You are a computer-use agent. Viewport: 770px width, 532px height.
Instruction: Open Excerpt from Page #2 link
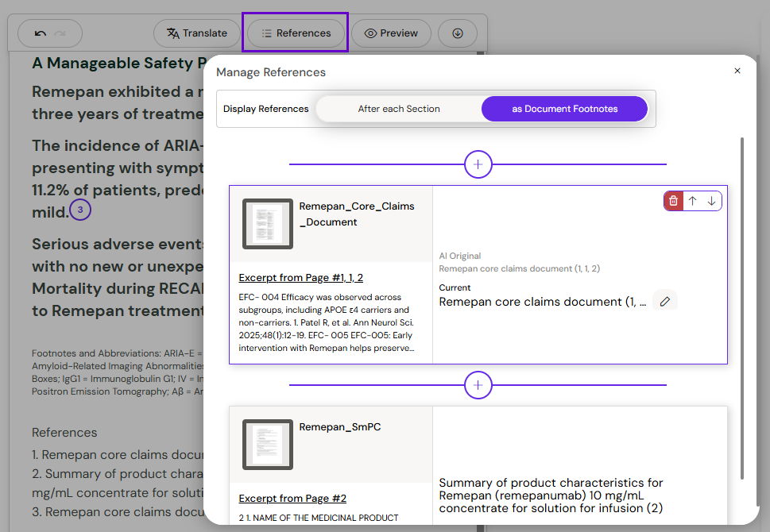click(292, 499)
